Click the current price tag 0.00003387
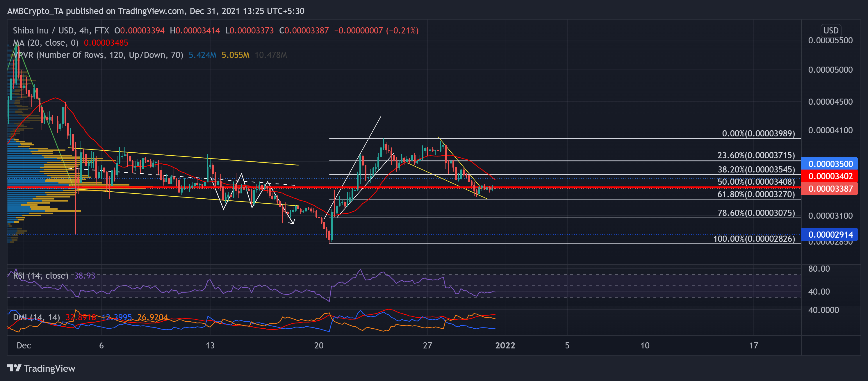 coord(830,189)
